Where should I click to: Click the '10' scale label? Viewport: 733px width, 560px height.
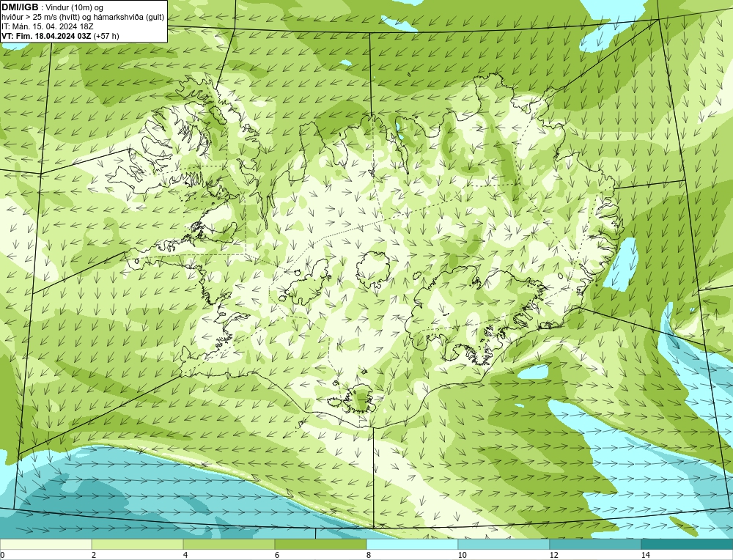coord(463,555)
